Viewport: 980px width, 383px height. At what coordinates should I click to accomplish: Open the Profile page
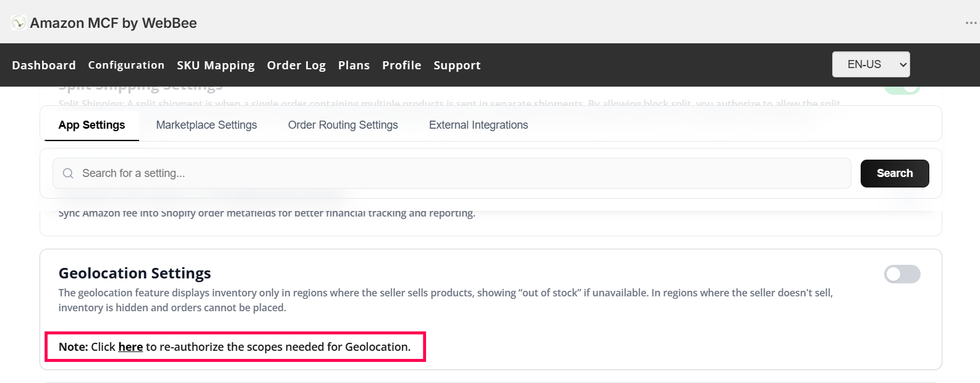point(402,65)
